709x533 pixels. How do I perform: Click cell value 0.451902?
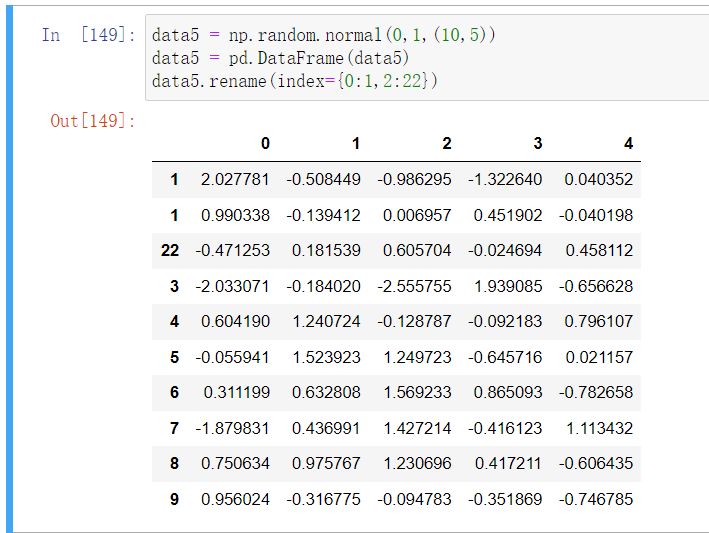(508, 215)
